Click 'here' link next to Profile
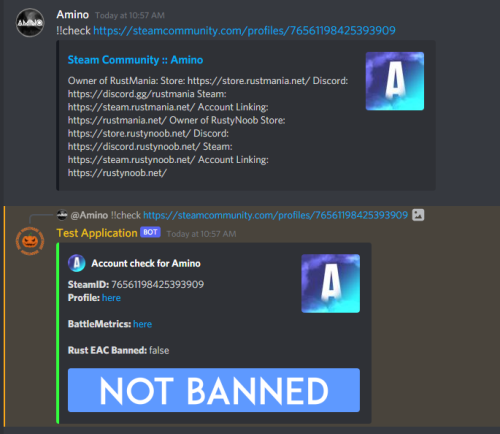Screen dimensions: 500x434 (111, 298)
